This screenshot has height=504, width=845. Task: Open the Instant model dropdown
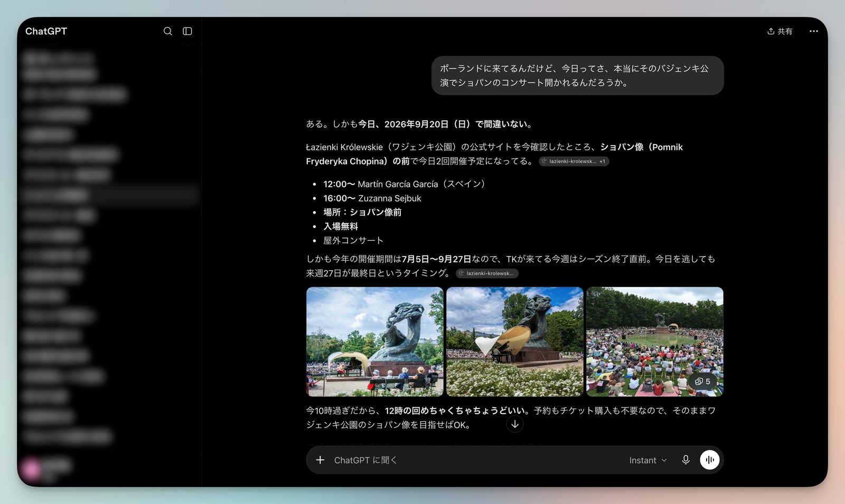648,460
